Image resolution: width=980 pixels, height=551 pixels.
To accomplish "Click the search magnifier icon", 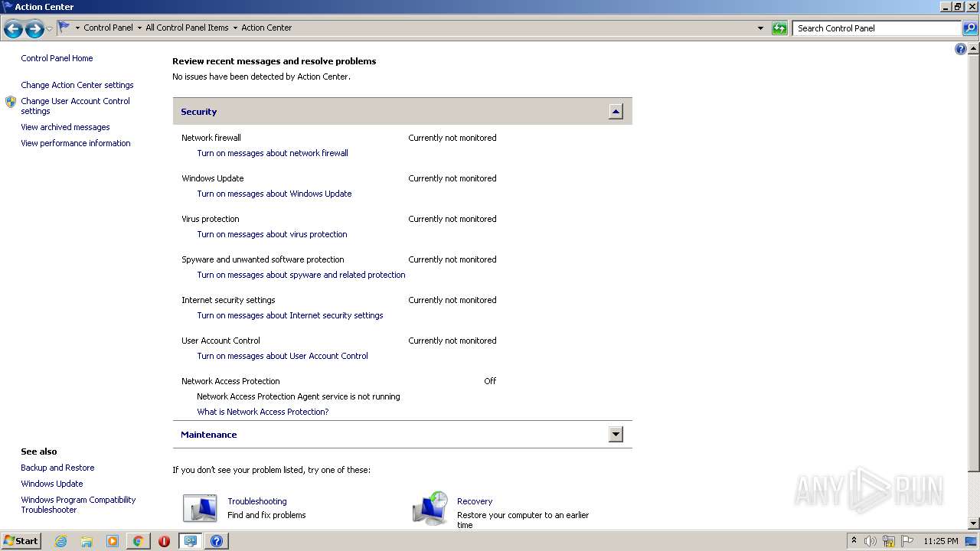I will [x=970, y=28].
